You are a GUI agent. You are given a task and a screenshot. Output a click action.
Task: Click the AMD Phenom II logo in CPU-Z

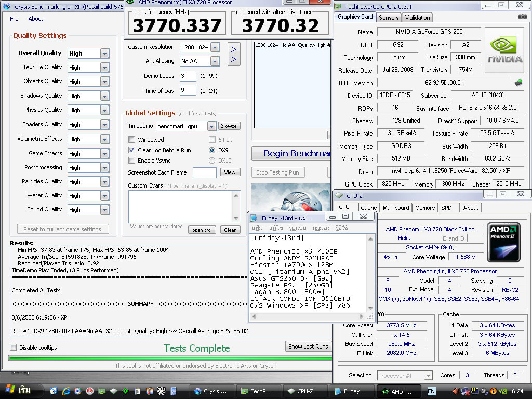click(503, 242)
